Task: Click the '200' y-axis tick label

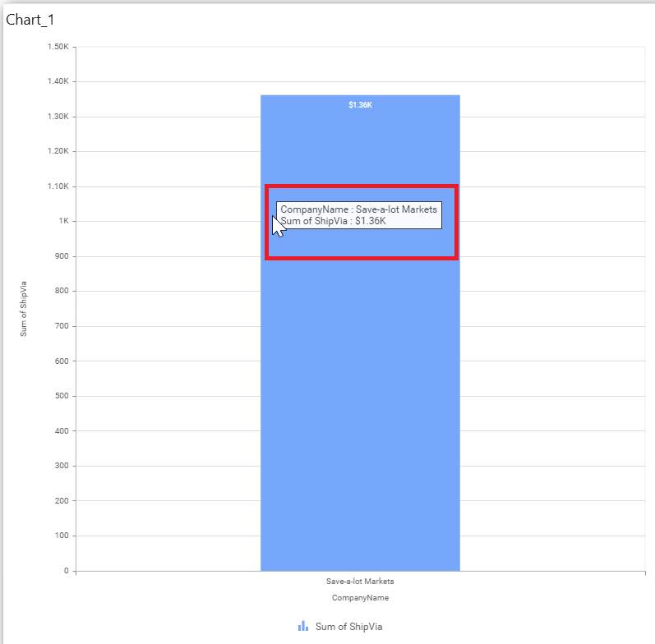Action: pos(62,500)
